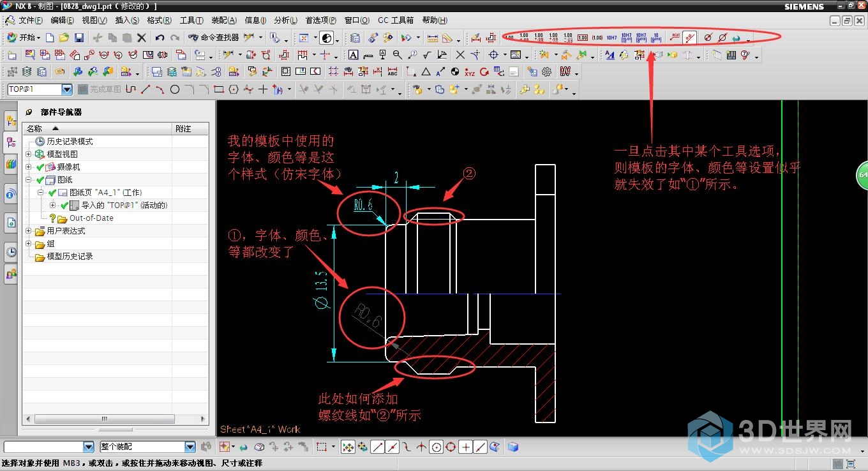Save the part with the floppy icon
The height and width of the screenshot is (471, 868).
[79, 38]
